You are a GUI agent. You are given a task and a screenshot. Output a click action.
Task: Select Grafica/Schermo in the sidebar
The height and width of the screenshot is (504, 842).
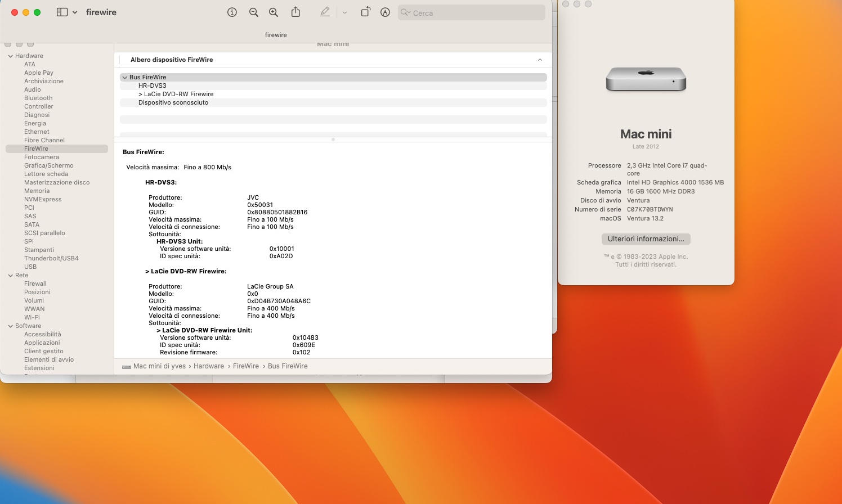coord(49,166)
